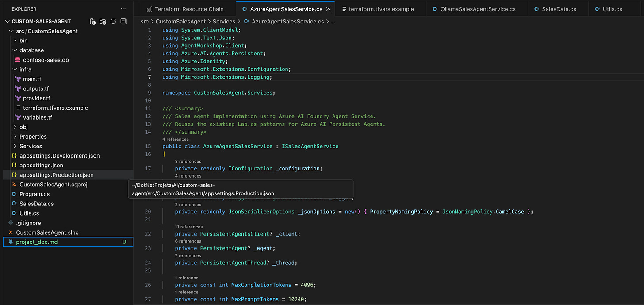644x305 pixels.
Task: Click 'MaxCompletionTokens' on line 26
Action: tap(261, 285)
